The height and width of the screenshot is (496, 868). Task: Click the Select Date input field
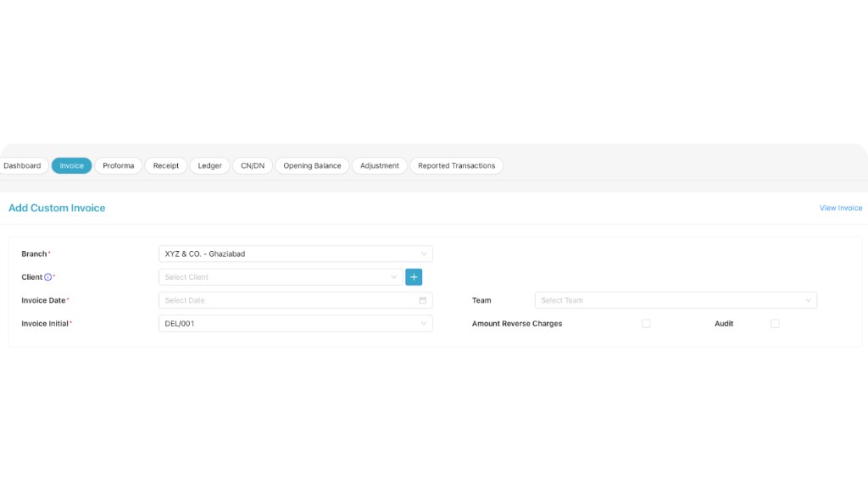pyautogui.click(x=280, y=300)
